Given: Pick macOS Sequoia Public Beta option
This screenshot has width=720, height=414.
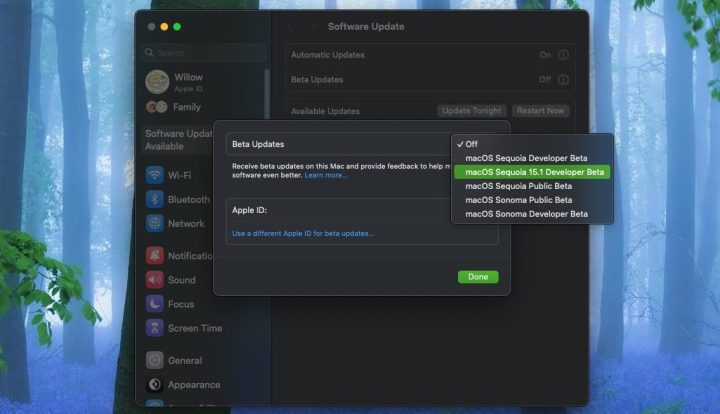Looking at the screenshot, I should click(x=518, y=186).
